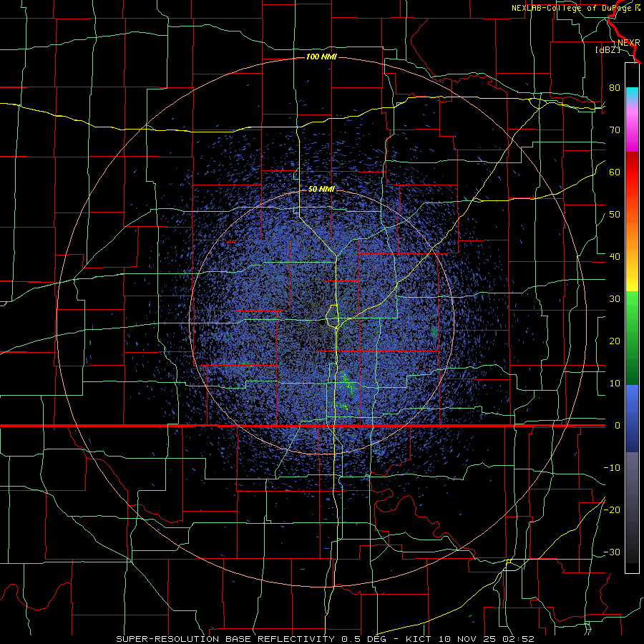Select the 30 value on dBZ scale

click(615, 299)
